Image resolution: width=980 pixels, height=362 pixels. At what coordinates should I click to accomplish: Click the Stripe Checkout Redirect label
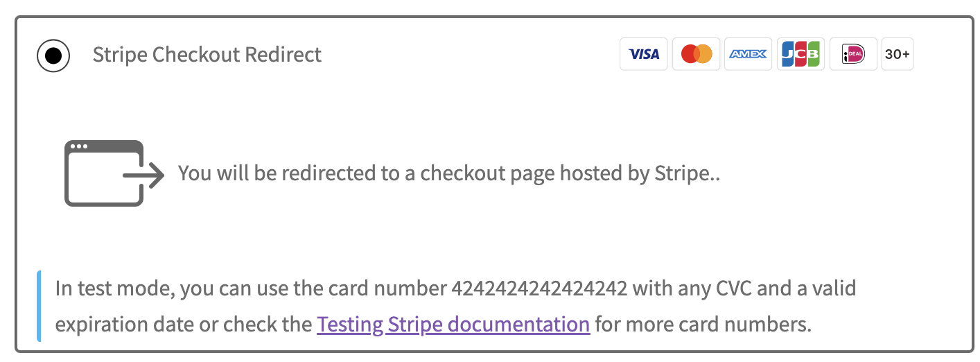click(207, 55)
